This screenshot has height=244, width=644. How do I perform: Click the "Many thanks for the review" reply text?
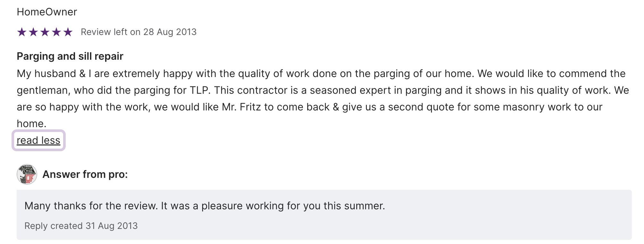pyautogui.click(x=91, y=206)
